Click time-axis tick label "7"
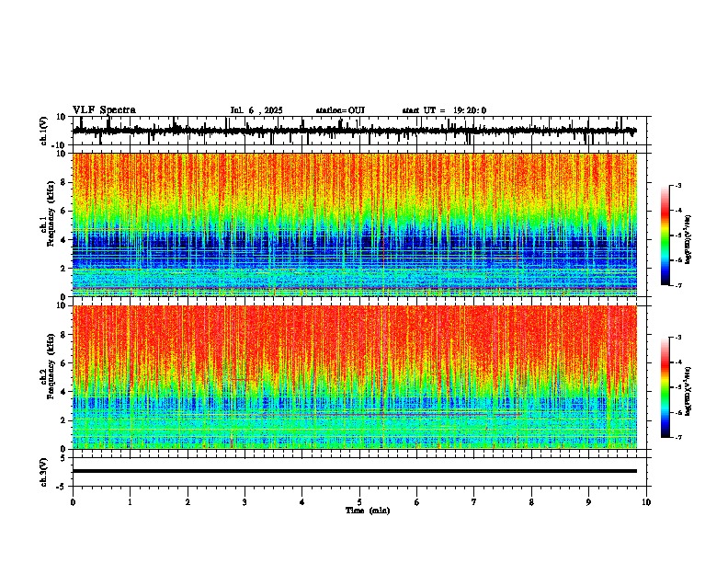 point(474,502)
